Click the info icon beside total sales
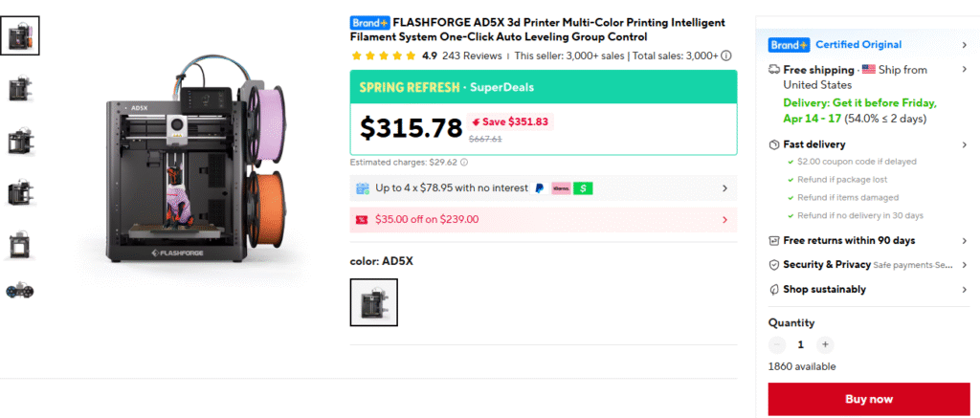Viewport: 980px width, 418px height. pyautogui.click(x=726, y=55)
